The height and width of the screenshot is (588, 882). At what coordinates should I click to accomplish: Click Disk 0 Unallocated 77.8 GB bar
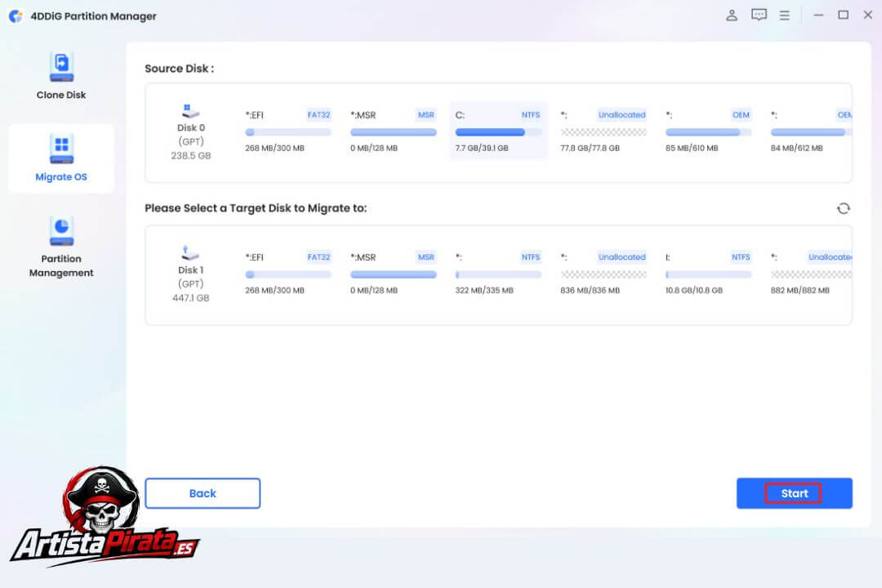[604, 132]
